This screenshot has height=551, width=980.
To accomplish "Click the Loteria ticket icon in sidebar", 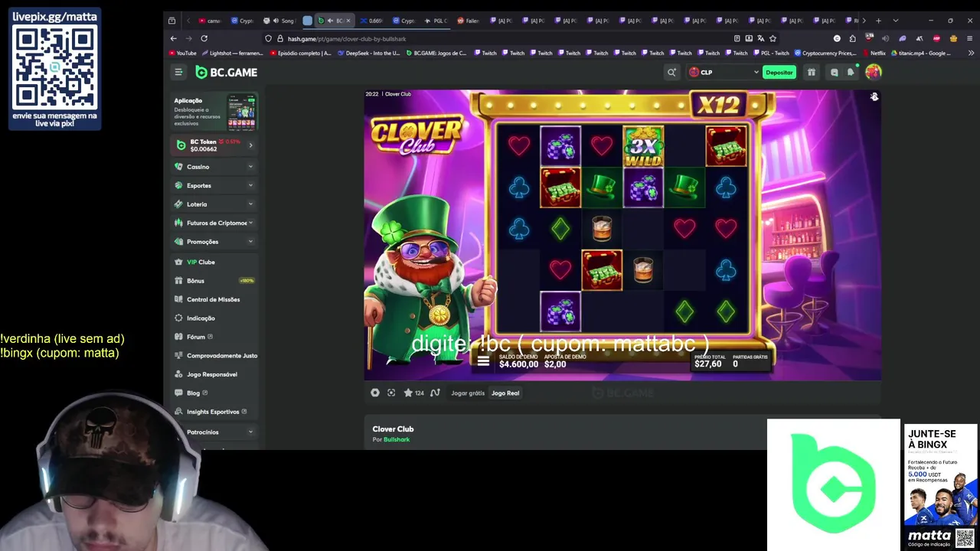I will (x=179, y=204).
